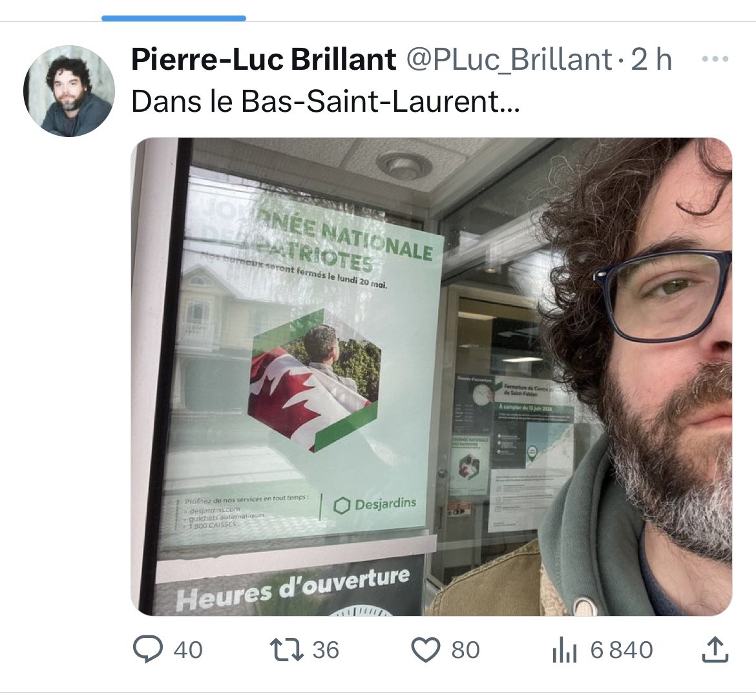The width and height of the screenshot is (756, 700).
Task: Open the three-dot more options menu
Action: tap(715, 59)
